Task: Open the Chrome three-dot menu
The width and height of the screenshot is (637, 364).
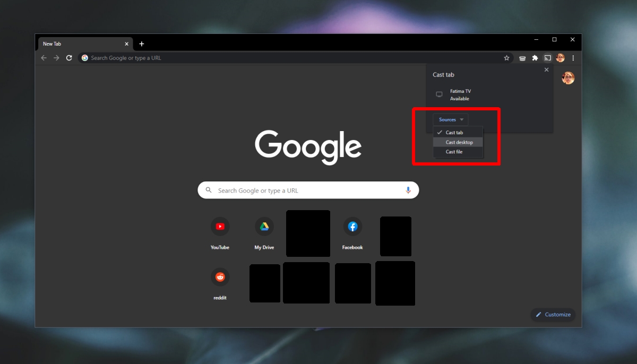Action: (573, 58)
